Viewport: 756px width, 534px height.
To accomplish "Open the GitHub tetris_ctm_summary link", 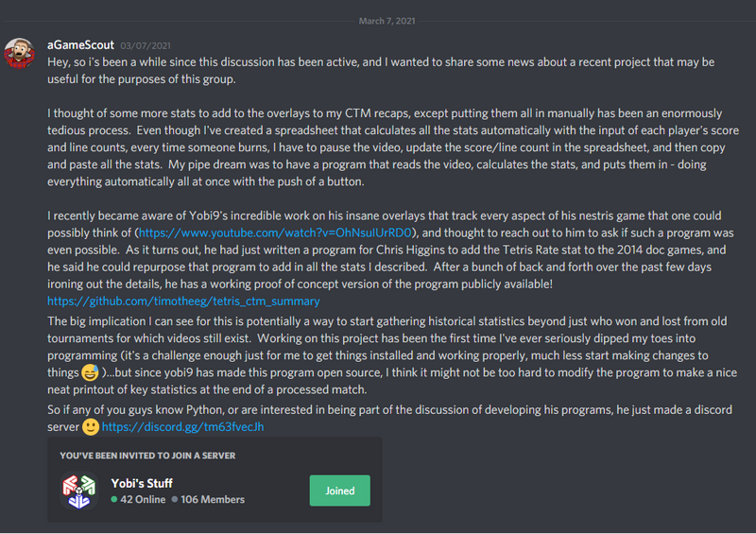I will coord(183,301).
